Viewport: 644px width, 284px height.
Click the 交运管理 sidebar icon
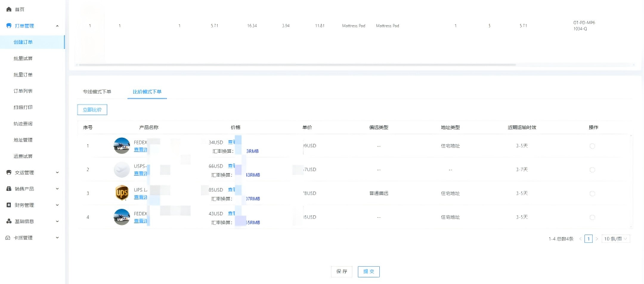(8, 172)
